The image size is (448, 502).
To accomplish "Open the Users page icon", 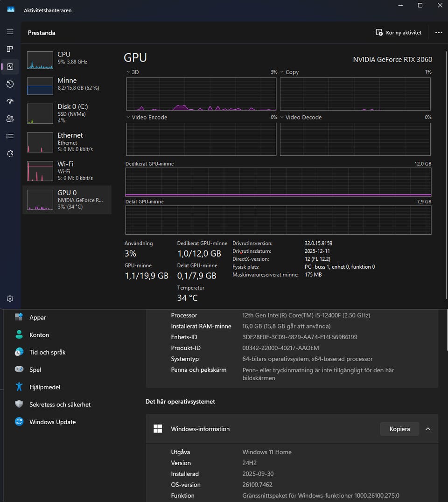I will [x=10, y=119].
